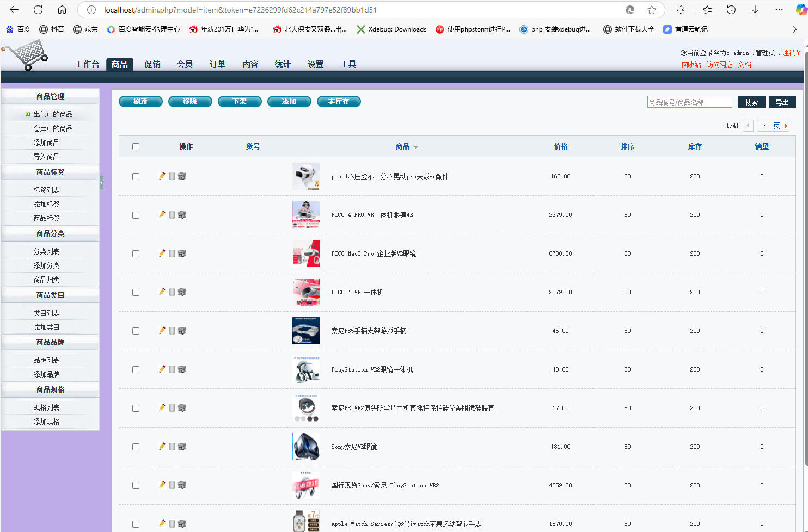
Task: Sort by 商品 column header dropdown arrow
Action: (415, 147)
